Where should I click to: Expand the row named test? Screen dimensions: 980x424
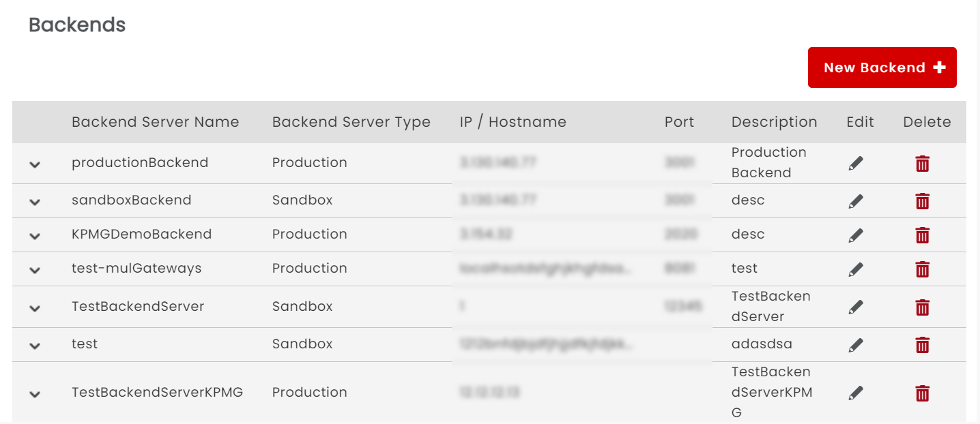coord(35,346)
